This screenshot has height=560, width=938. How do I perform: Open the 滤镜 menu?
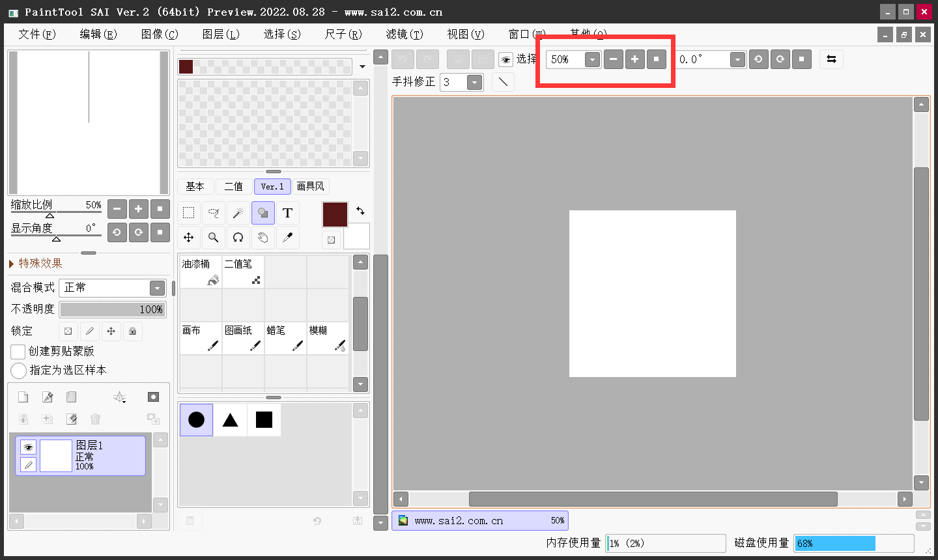405,34
